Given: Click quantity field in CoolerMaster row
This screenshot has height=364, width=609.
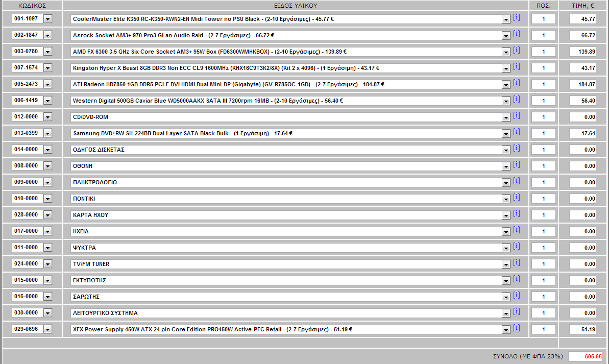Looking at the screenshot, I should tap(543, 19).
